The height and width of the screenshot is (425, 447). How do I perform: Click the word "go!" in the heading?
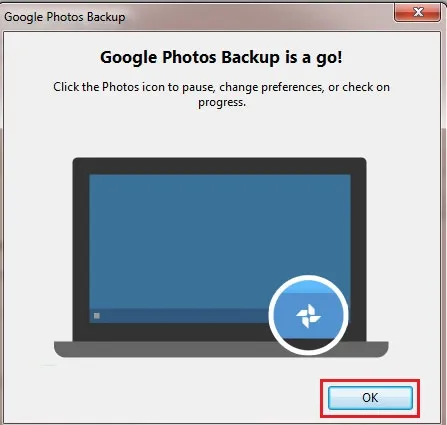point(329,58)
